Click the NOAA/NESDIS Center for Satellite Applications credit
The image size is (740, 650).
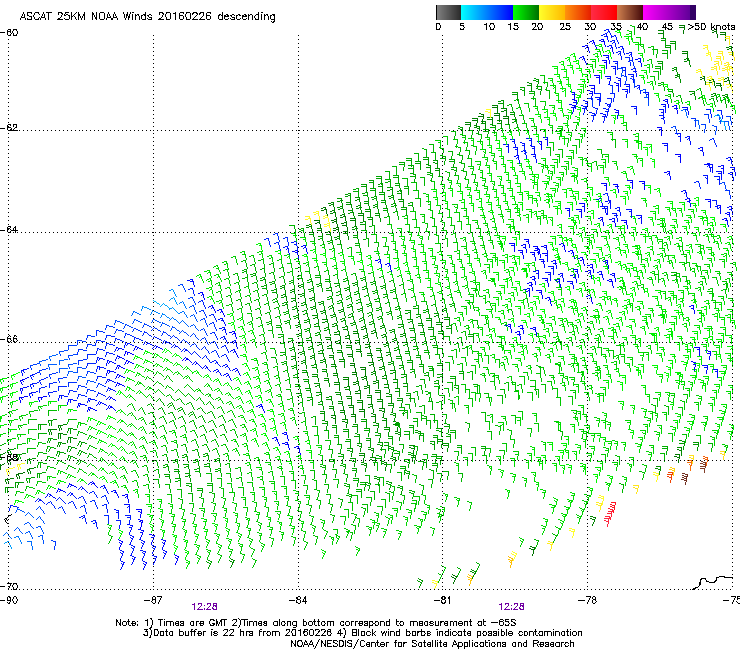click(432, 644)
